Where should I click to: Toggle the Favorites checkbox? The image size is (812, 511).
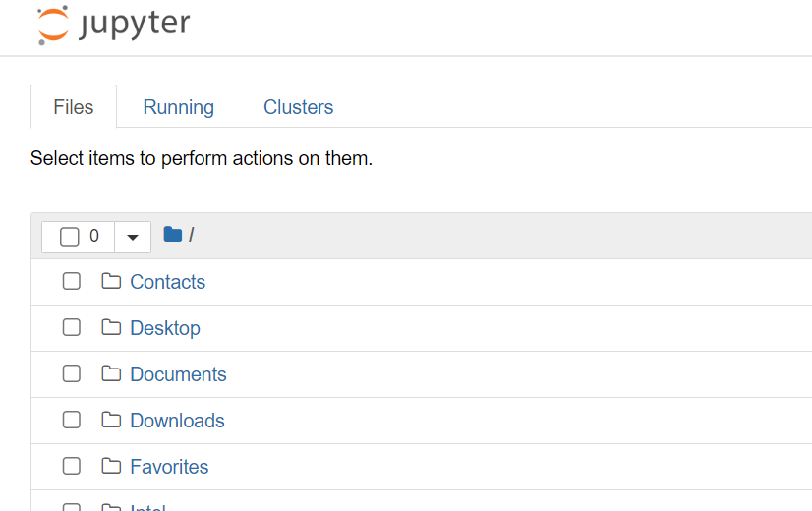point(72,466)
